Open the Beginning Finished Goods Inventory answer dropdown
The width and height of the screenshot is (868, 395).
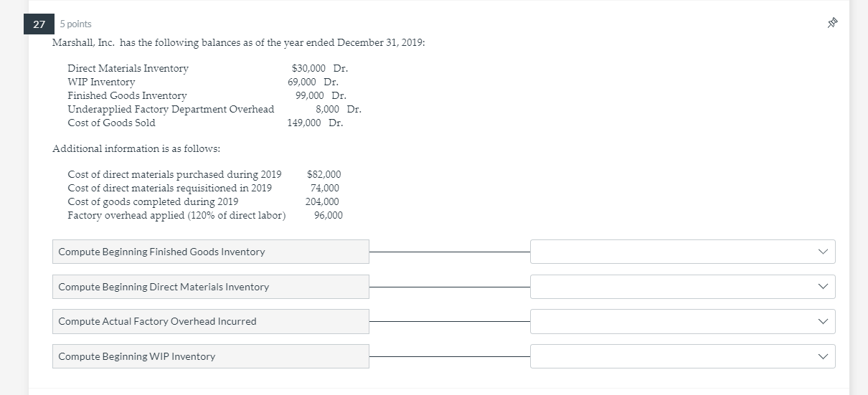682,252
